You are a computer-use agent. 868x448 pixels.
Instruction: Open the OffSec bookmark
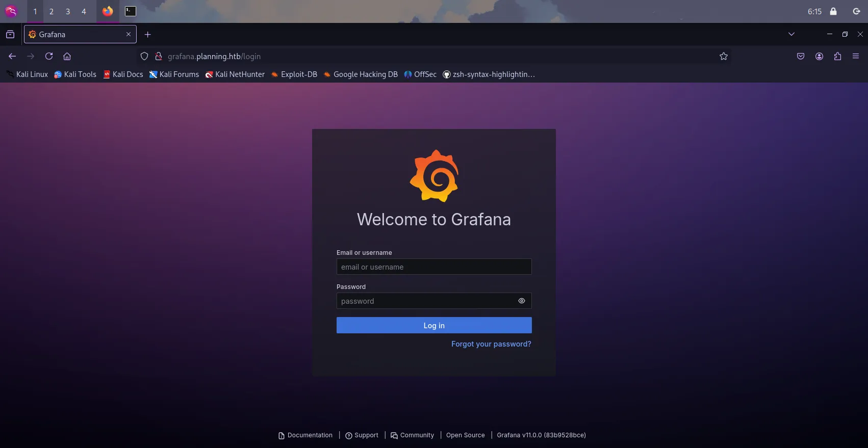(420, 74)
